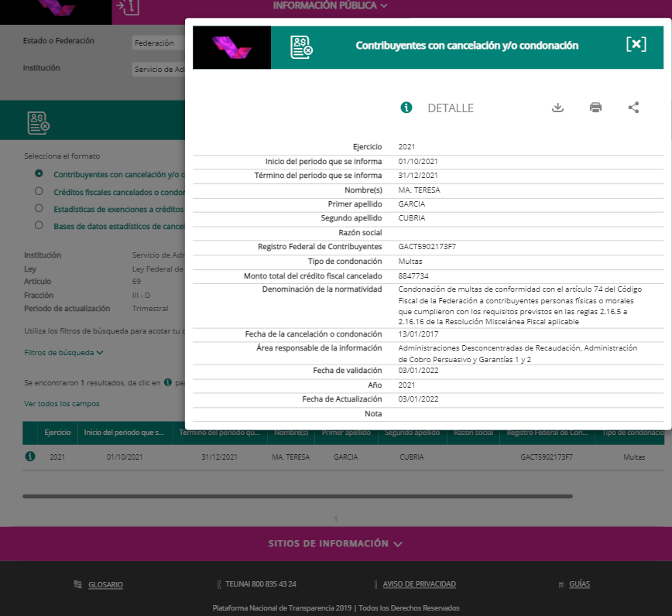Click MA. TERESA in the results row

290,457
